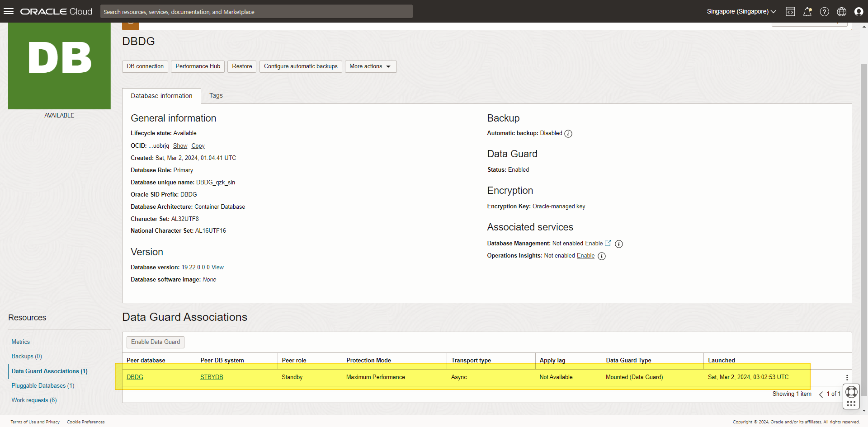
Task: Open STBYDB peer DB system link
Action: [212, 377]
